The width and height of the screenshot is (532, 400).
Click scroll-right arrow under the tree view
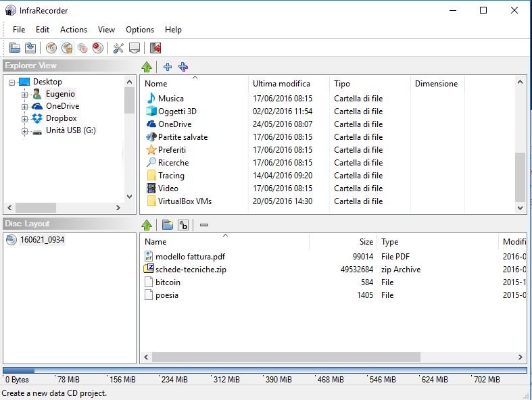[x=118, y=207]
